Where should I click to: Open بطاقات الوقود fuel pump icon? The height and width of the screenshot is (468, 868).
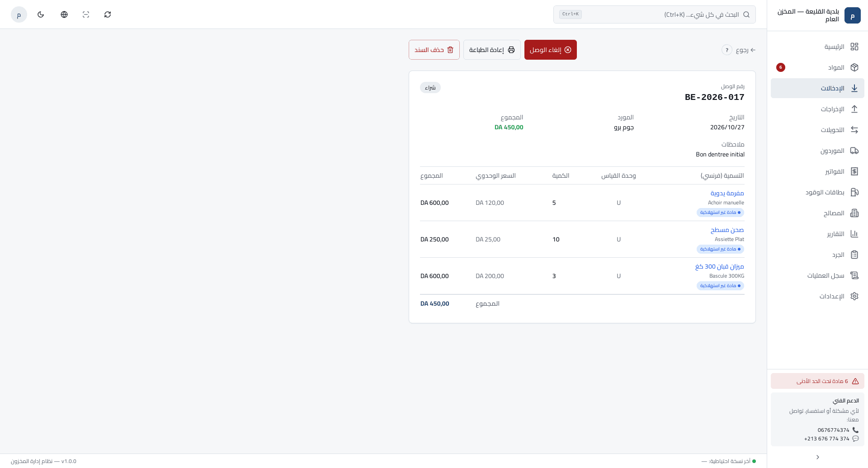[854, 192]
